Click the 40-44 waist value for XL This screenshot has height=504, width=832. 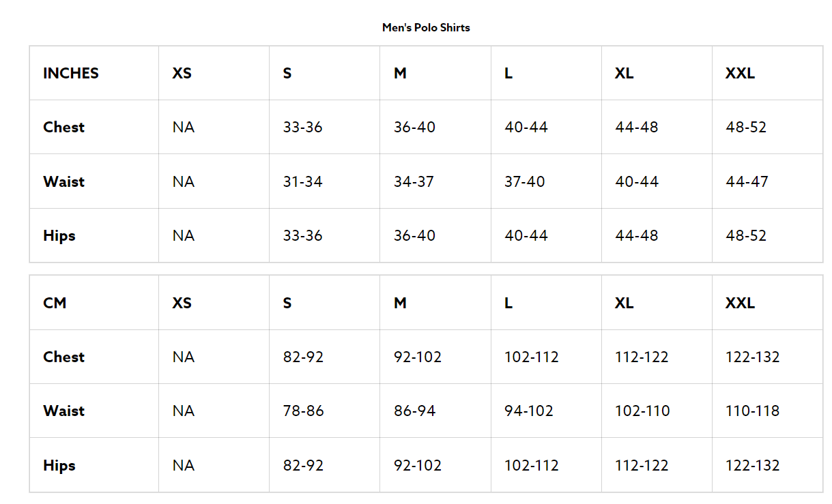(x=637, y=181)
